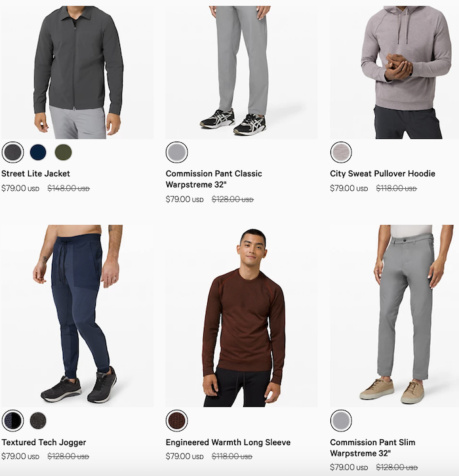Select the grey Commission Pant Slim swatch
Image resolution: width=459 pixels, height=476 pixels.
[x=341, y=420]
